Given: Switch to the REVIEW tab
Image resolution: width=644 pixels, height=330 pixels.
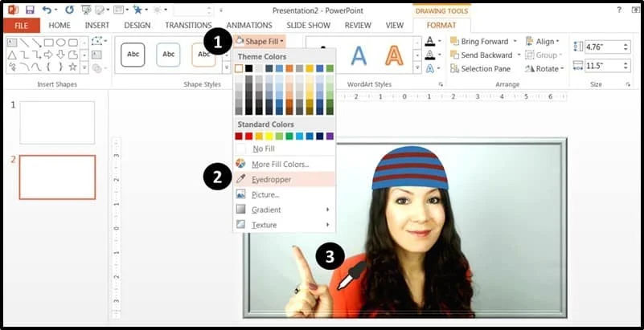Looking at the screenshot, I should coord(358,26).
